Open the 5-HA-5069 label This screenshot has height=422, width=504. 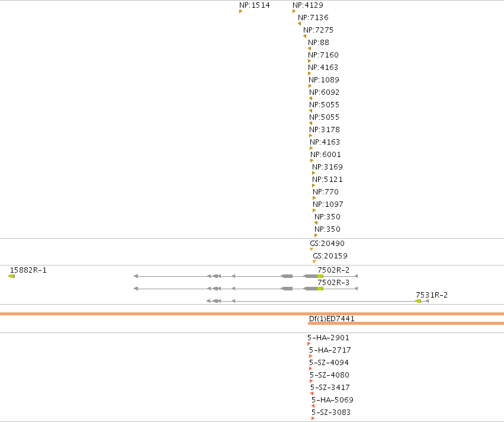333,400
